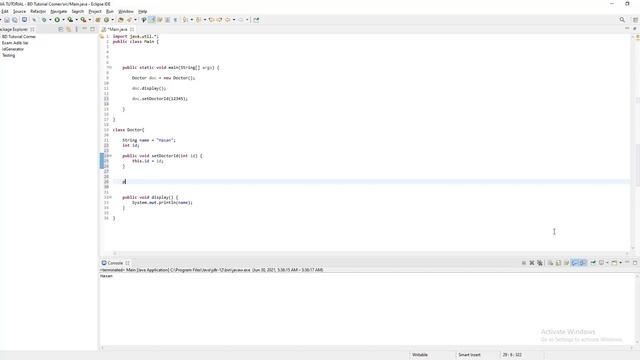Collapse the setDoctorId method fold marker
The image size is (640, 360).
[110, 156]
